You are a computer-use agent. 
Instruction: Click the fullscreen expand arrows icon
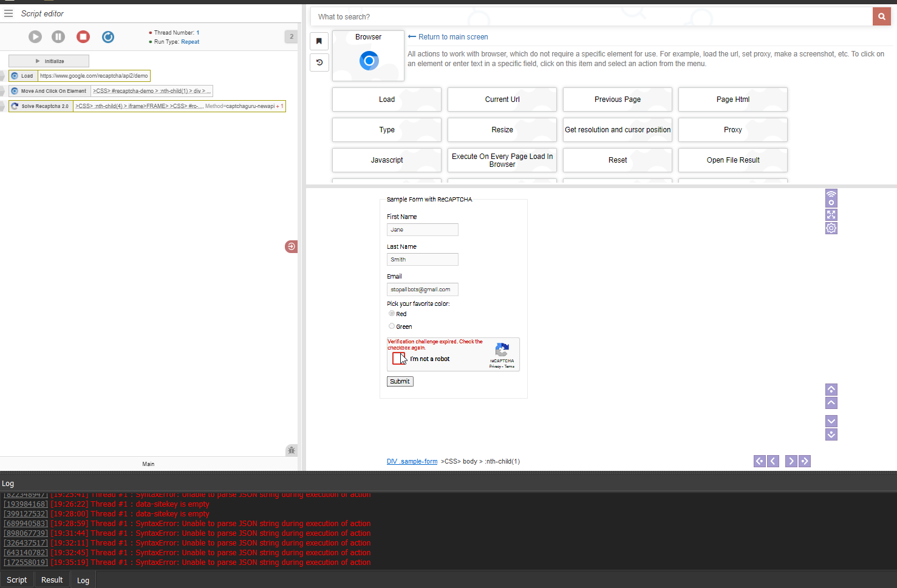point(831,215)
